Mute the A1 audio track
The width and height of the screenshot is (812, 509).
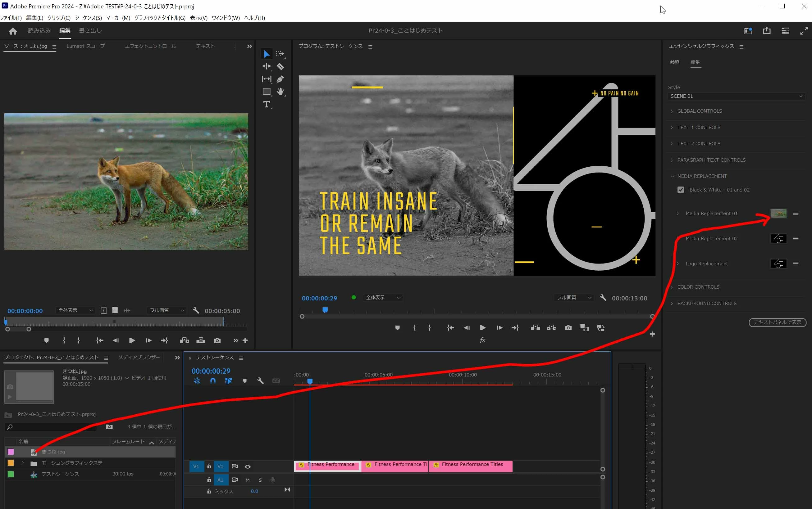pyautogui.click(x=248, y=480)
